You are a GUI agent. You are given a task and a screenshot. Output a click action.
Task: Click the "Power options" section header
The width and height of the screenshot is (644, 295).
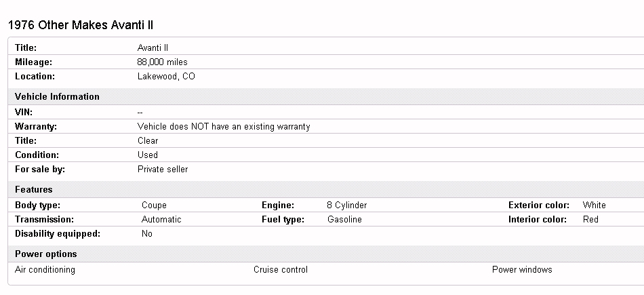click(x=46, y=254)
